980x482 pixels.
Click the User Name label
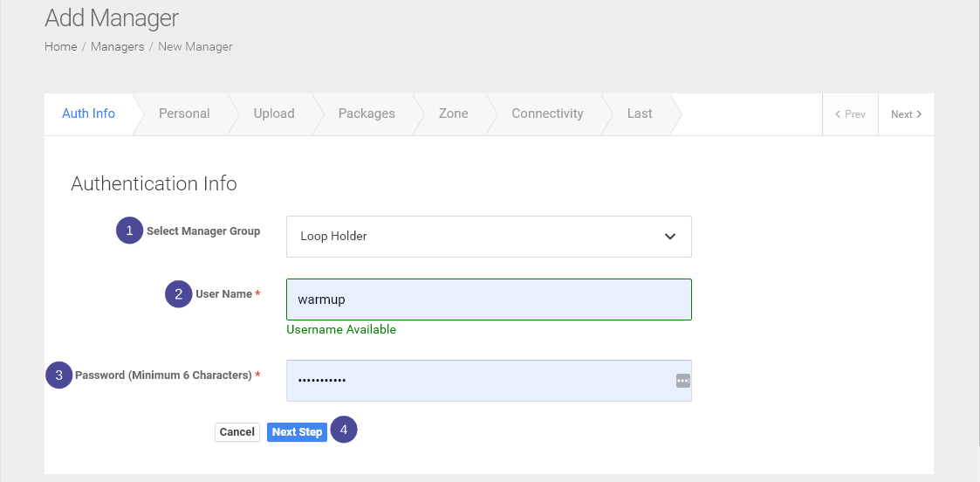[x=228, y=293]
